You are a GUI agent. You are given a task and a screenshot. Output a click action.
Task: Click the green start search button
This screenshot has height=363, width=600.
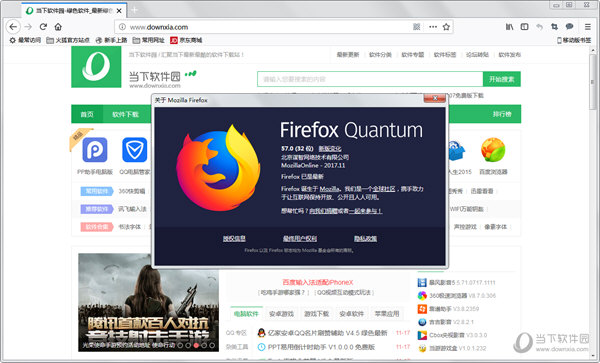click(502, 79)
